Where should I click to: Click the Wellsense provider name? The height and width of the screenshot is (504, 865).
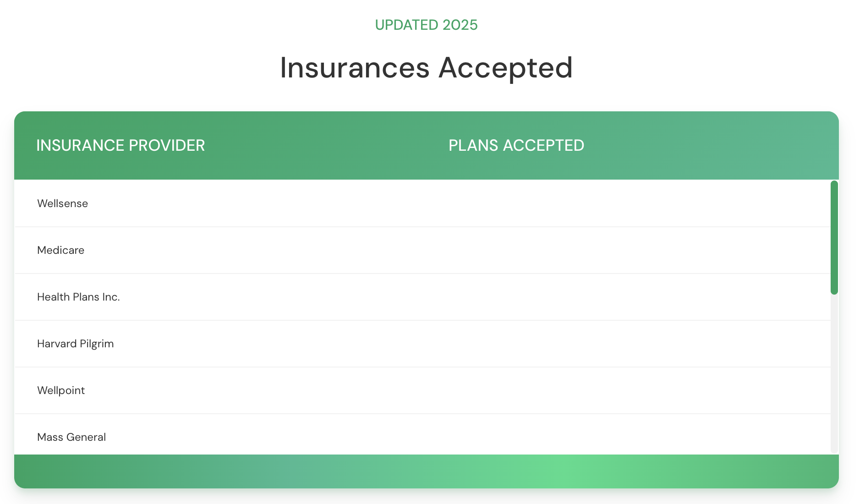[62, 203]
